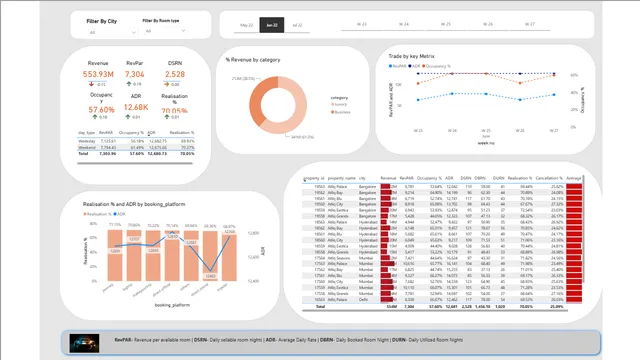Click the 553.93M Revenue card value
The image size is (640, 360).
click(98, 74)
